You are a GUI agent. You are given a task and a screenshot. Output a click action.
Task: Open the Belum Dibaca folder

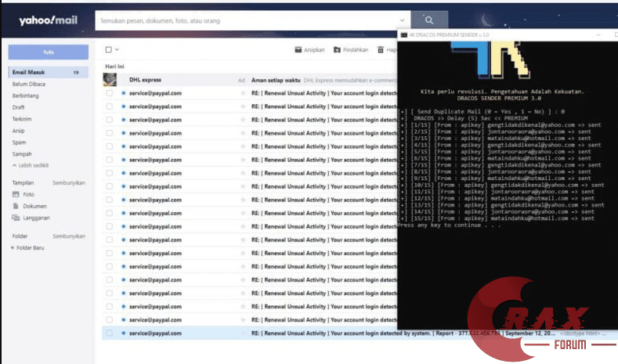[x=29, y=84]
